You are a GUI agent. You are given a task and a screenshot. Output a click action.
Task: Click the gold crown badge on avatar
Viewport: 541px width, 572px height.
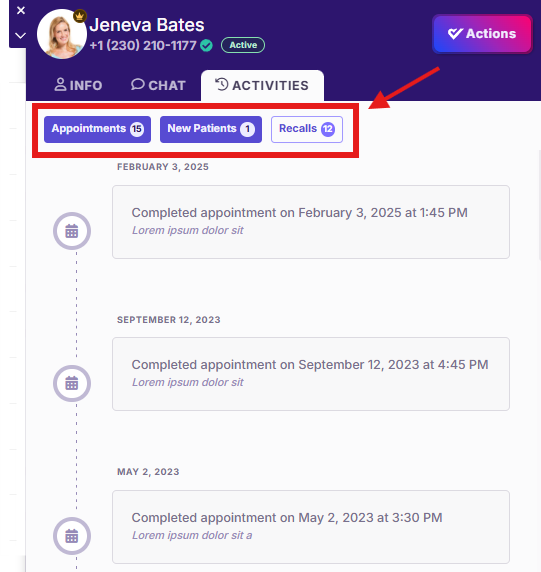[x=80, y=16]
